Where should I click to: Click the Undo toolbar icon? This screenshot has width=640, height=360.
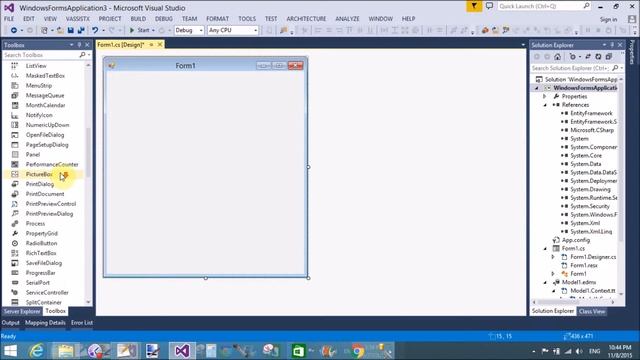[x=95, y=30]
